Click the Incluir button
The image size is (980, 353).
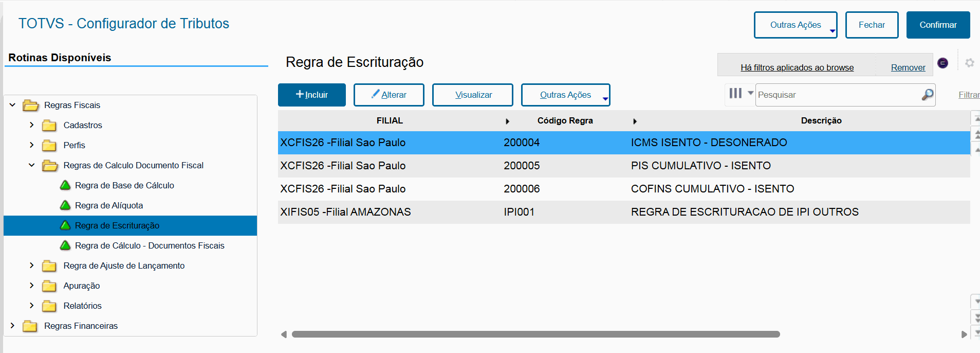pos(311,95)
